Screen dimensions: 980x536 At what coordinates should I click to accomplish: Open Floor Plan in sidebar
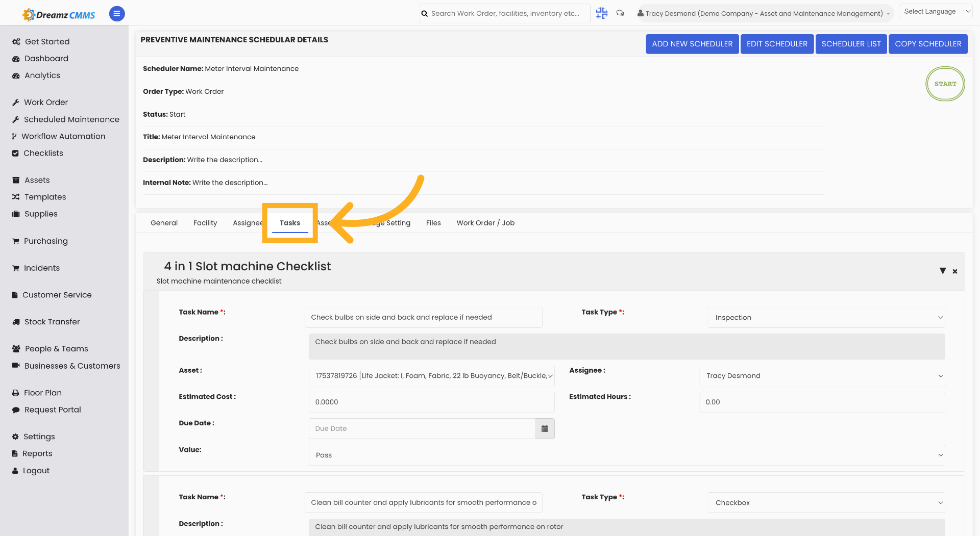(43, 393)
